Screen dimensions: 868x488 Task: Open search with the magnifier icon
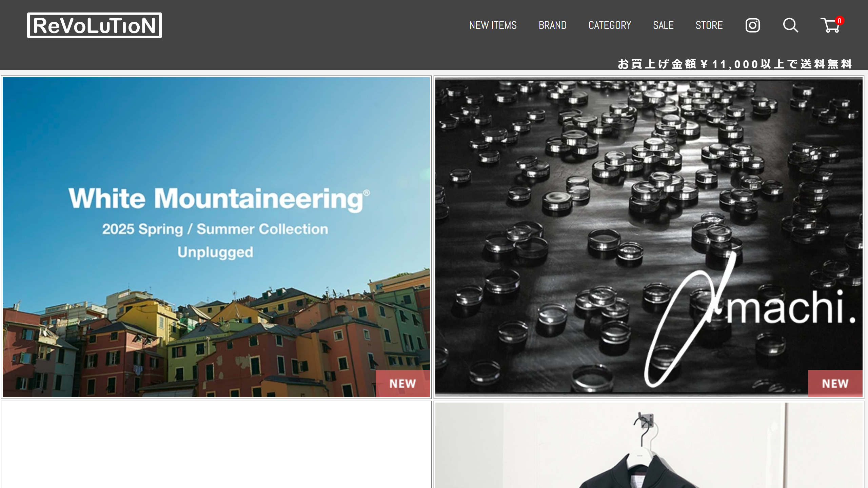tap(790, 25)
